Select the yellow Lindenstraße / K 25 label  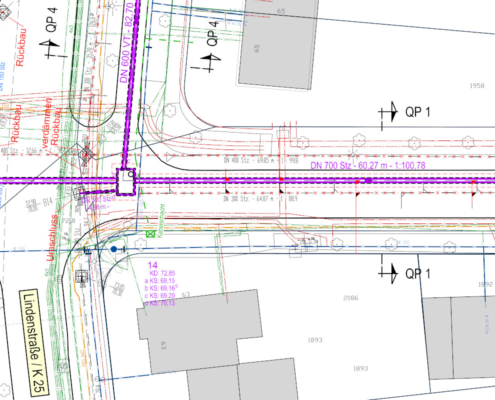coord(34,343)
